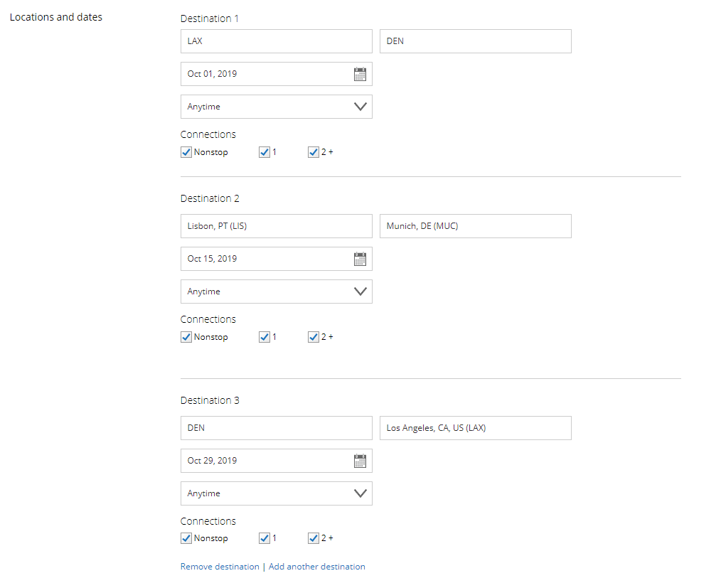
Task: Click Add another destination link
Action: pos(317,567)
